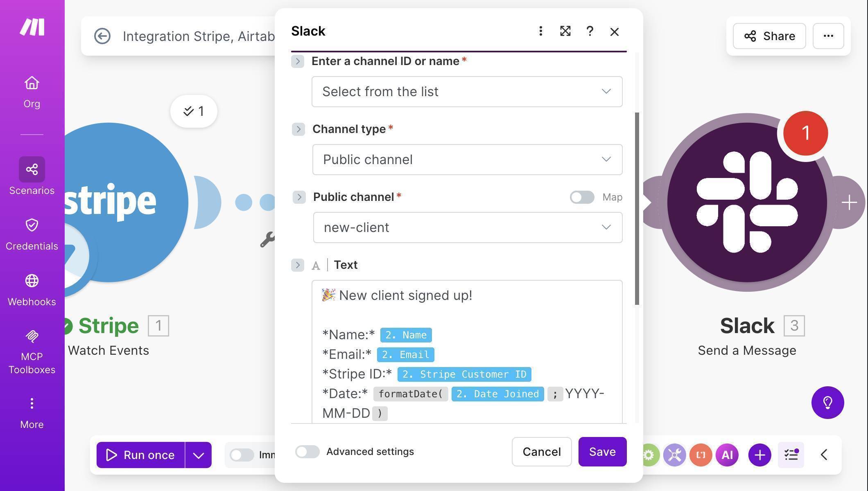
Task: Open help for the Slack module
Action: pyautogui.click(x=590, y=31)
